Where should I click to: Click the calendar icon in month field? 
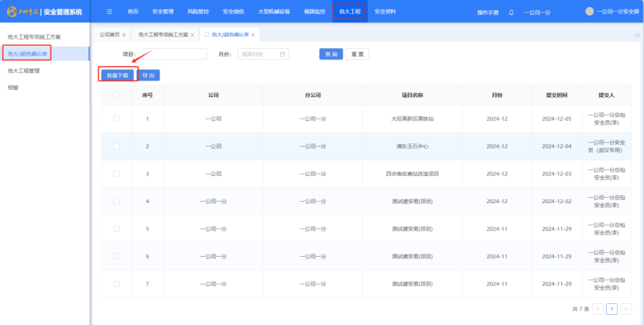(x=282, y=54)
